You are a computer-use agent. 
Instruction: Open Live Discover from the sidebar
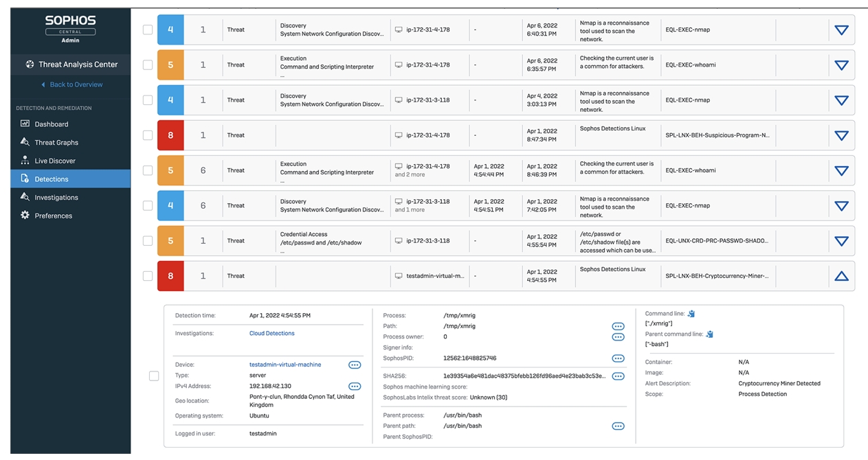[70, 161]
